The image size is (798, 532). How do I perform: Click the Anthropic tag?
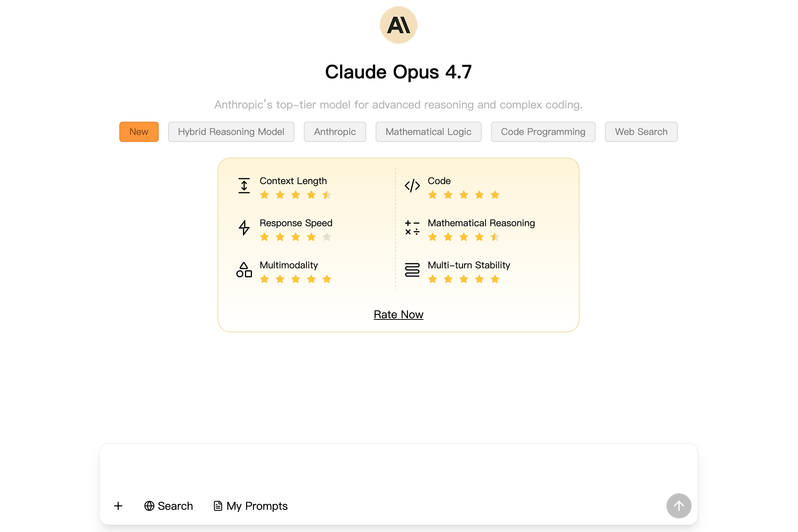(x=335, y=132)
